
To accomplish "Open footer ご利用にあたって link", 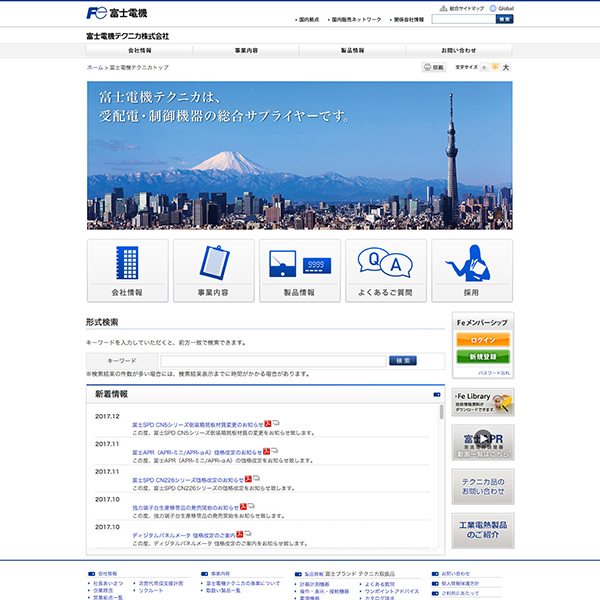I will pos(460,593).
